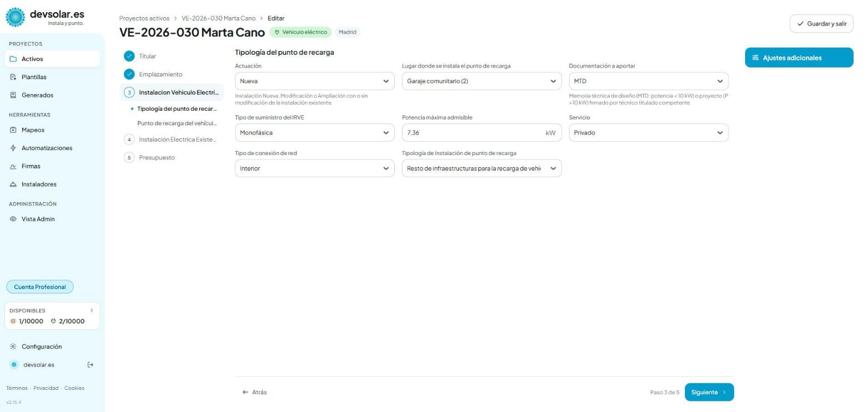Image resolution: width=868 pixels, height=412 pixels.
Task: Open Automatizaciones menu item
Action: [53, 148]
